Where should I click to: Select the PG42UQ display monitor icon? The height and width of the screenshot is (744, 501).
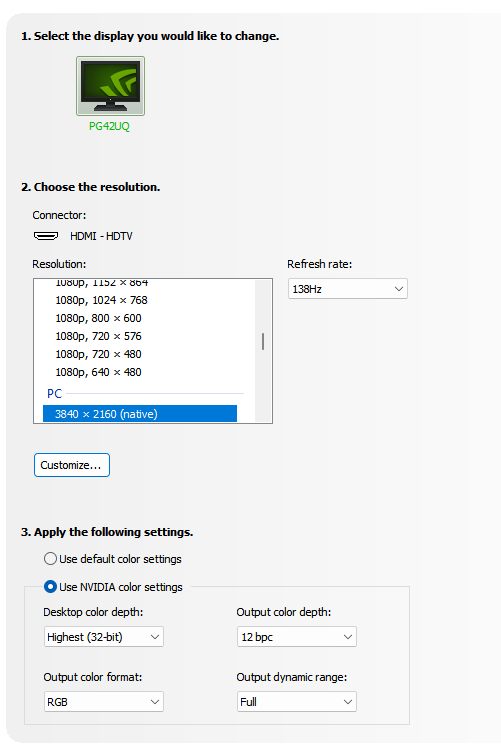tap(110, 86)
